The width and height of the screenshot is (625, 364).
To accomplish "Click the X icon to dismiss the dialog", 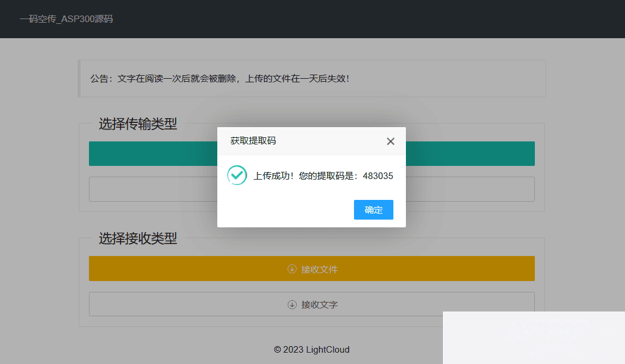I will click(390, 141).
